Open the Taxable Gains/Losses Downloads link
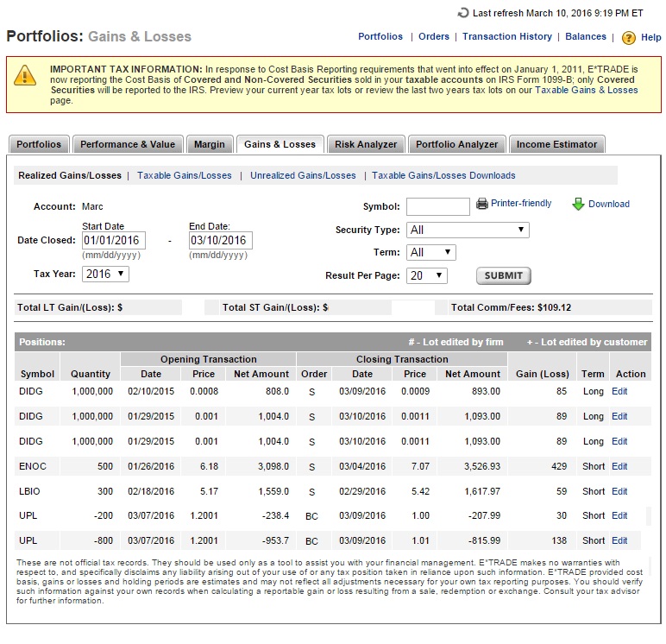This screenshot has width=666, height=644. [x=443, y=176]
